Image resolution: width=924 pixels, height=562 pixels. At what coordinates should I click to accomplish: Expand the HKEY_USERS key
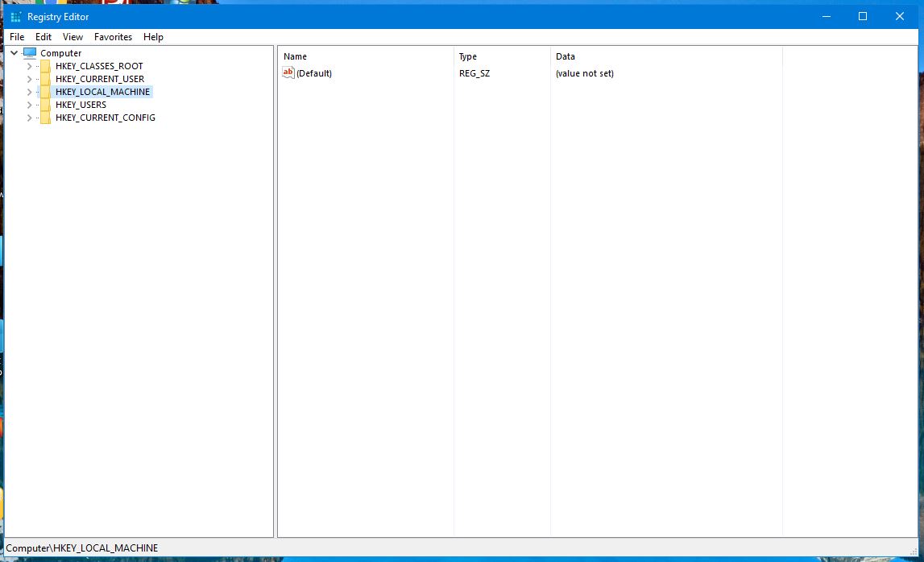(29, 105)
